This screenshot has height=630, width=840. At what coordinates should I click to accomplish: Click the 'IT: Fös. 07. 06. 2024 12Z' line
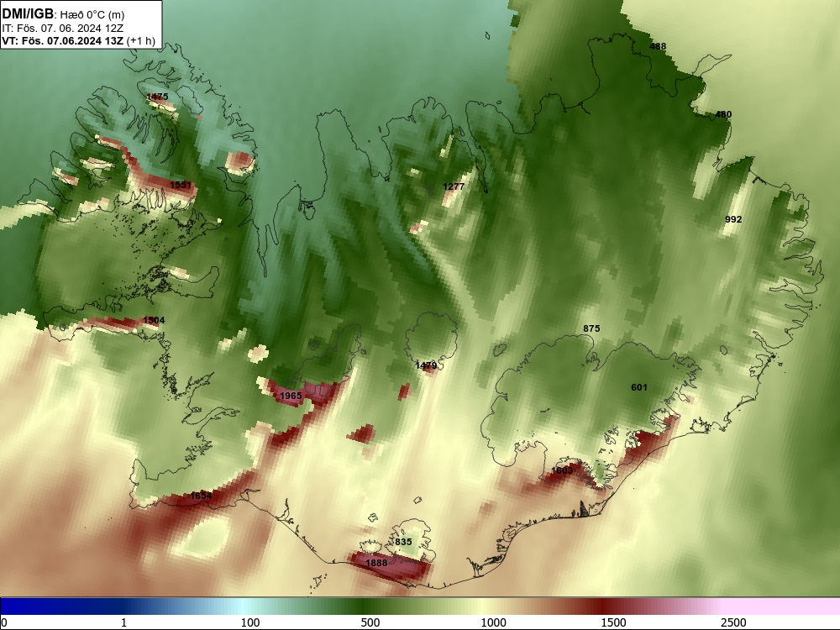63,29
